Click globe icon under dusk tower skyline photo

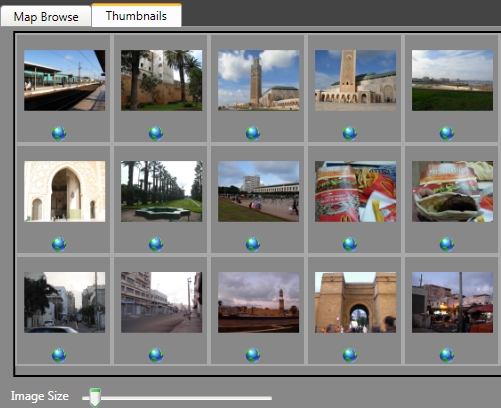[x=253, y=355]
